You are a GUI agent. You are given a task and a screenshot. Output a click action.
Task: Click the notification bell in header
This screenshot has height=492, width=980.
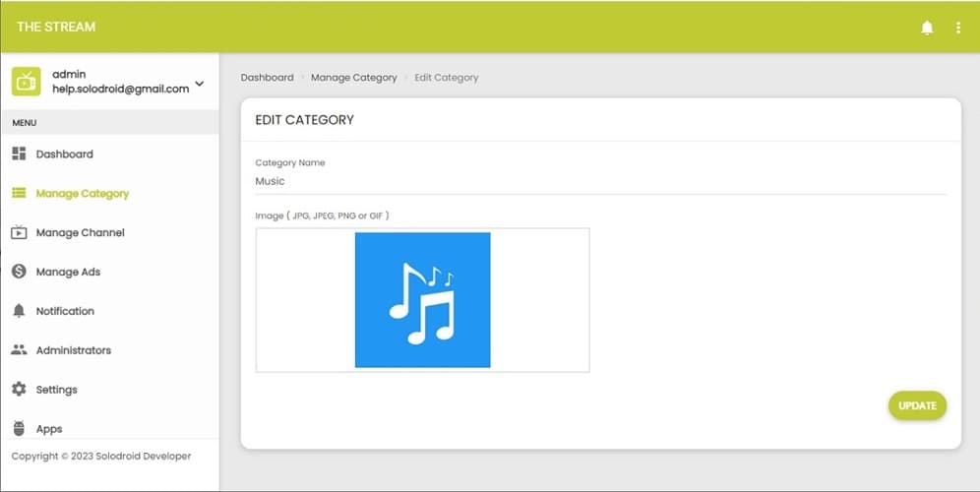tap(927, 28)
